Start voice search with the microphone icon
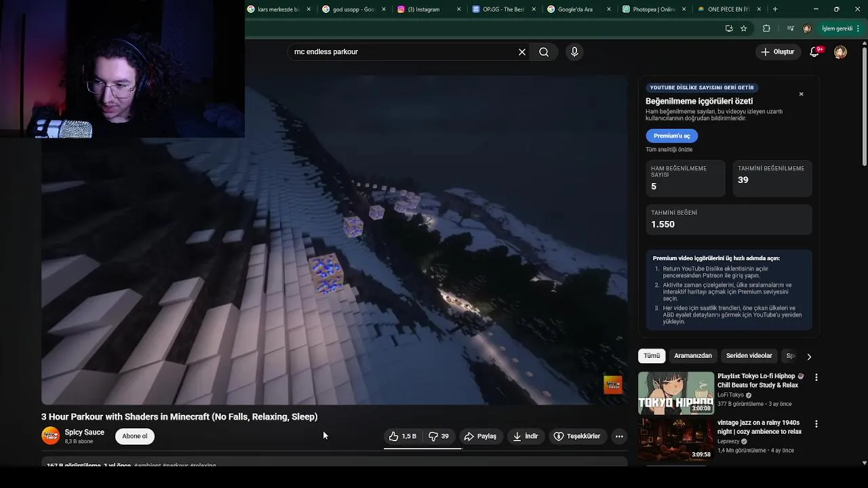Screen dimensions: 868x488 pos(574,52)
